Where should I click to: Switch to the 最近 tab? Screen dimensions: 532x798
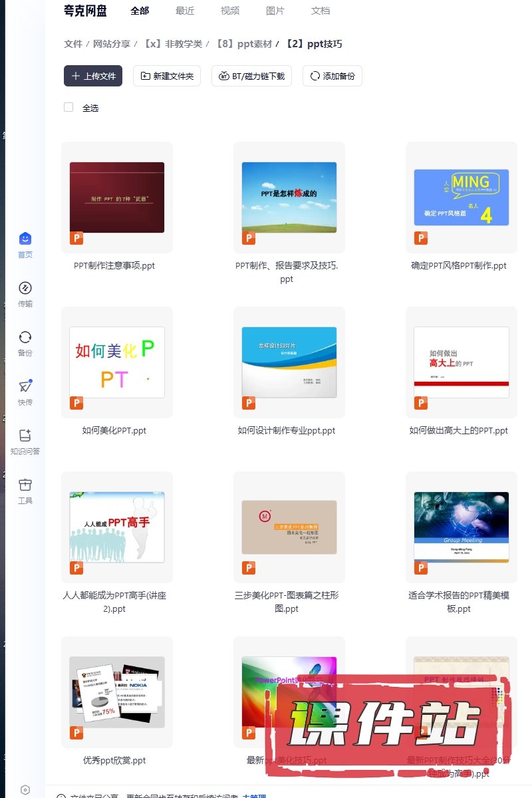(185, 11)
